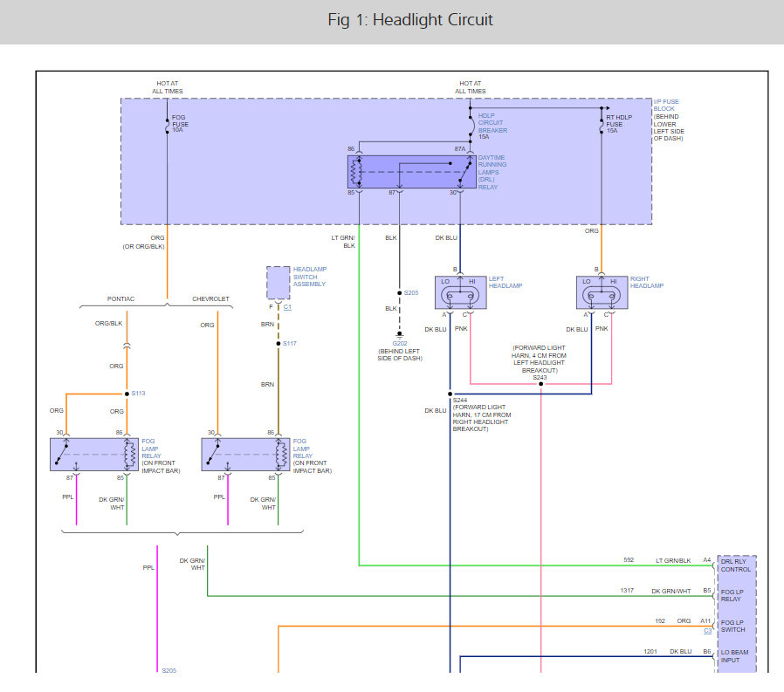Click the B6 pin label

coord(706,652)
